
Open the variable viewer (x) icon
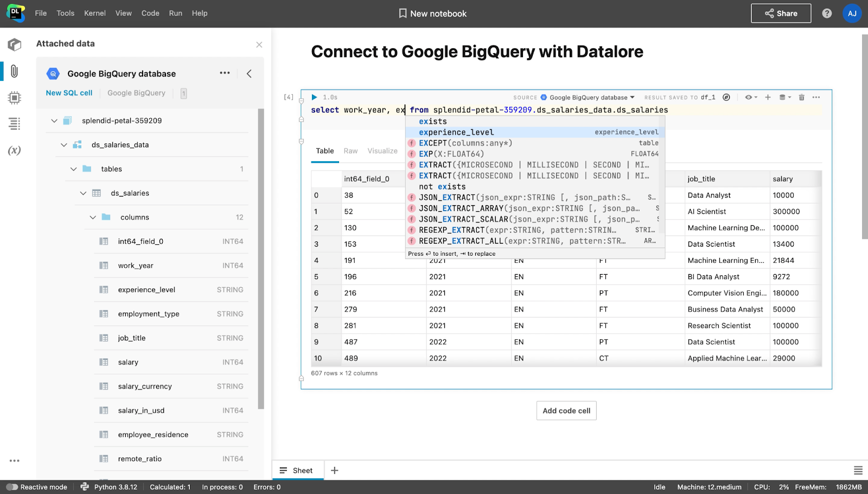[x=15, y=150]
